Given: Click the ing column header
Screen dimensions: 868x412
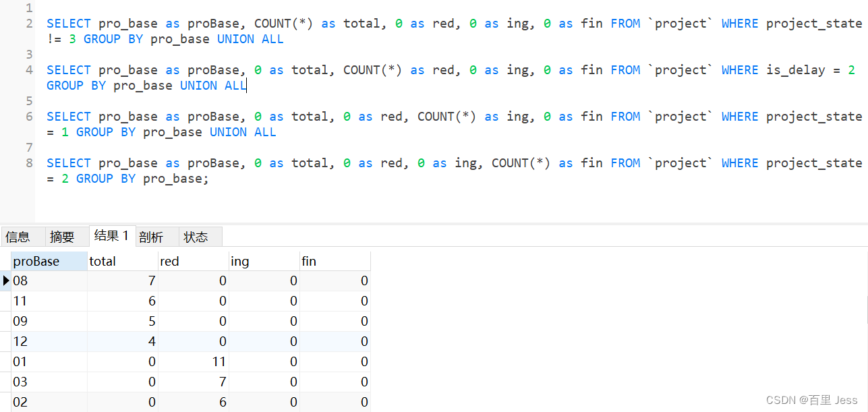Looking at the screenshot, I should tap(264, 261).
